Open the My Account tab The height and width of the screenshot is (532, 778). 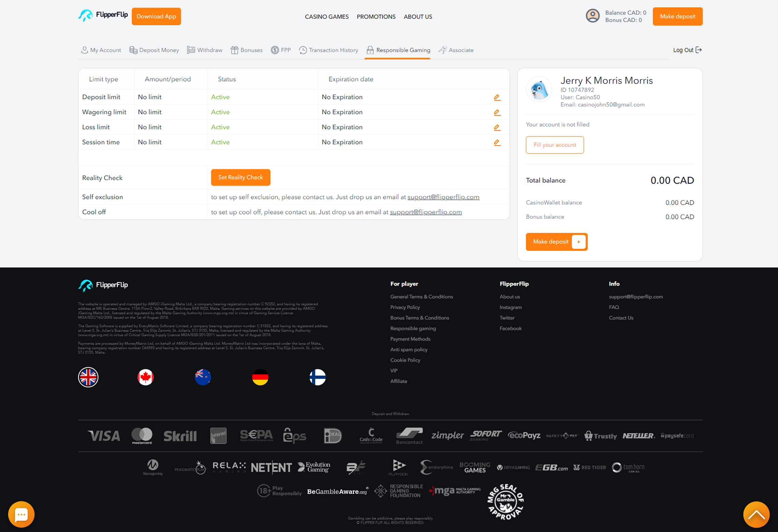click(101, 50)
